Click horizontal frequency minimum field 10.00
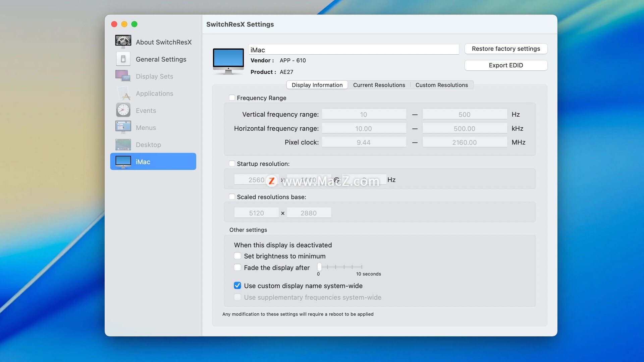644x362 pixels. coord(364,128)
